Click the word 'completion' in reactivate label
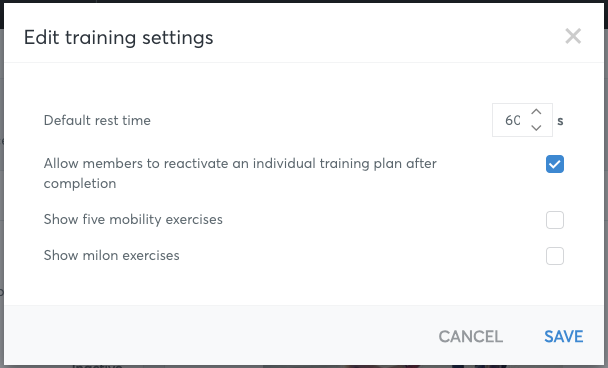This screenshot has height=368, width=608. click(x=80, y=183)
